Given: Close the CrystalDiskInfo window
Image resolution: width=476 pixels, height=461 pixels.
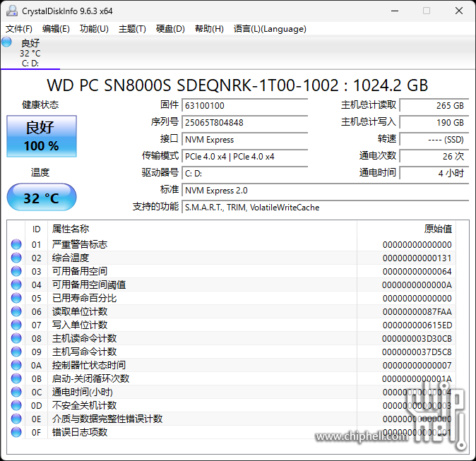Looking at the screenshot, I should point(459,11).
